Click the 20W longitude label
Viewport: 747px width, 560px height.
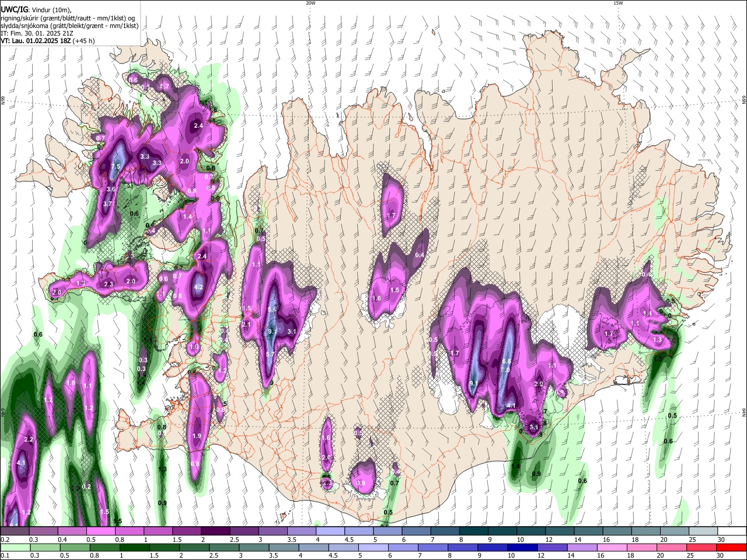click(310, 3)
